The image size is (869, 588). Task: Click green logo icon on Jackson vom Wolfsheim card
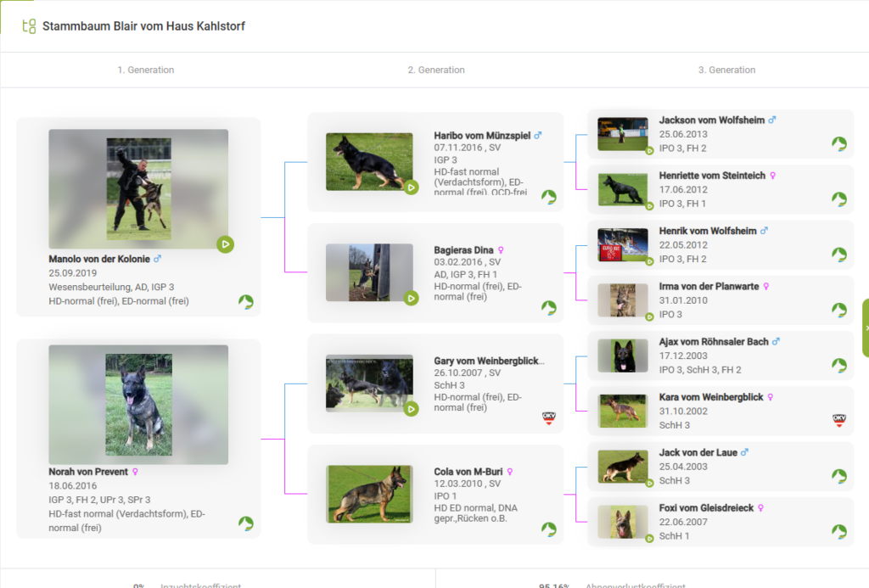[838, 143]
